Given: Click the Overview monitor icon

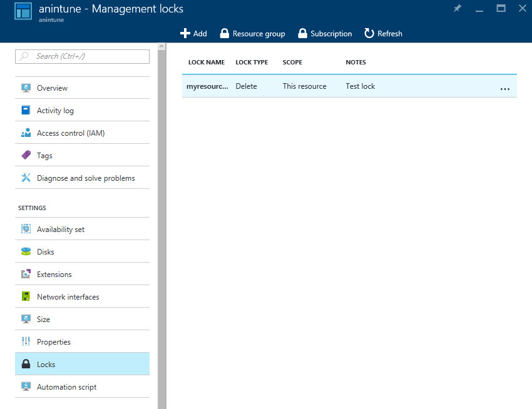Looking at the screenshot, I should click(26, 88).
